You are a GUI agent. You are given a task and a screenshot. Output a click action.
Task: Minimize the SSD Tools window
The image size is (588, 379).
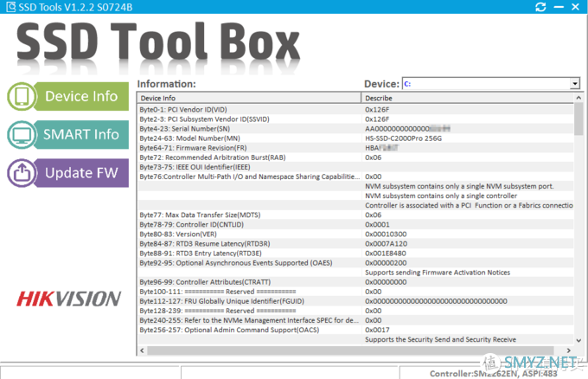tap(559, 7)
